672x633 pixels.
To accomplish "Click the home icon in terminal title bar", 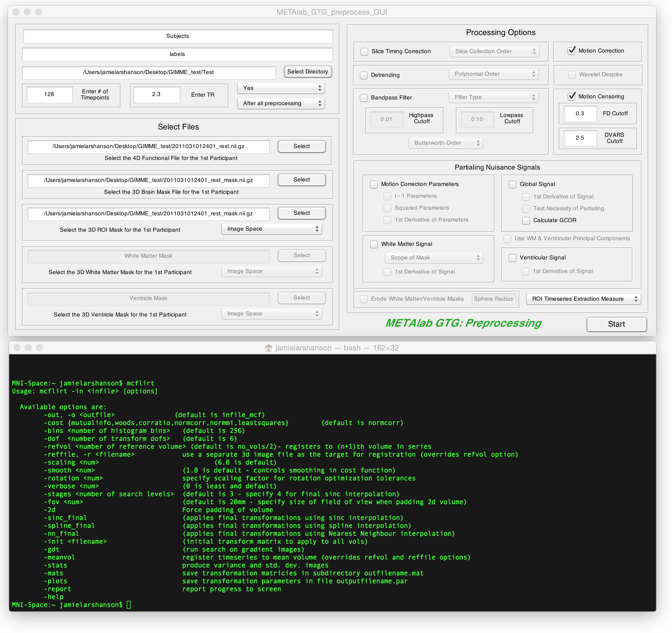I will (x=268, y=348).
